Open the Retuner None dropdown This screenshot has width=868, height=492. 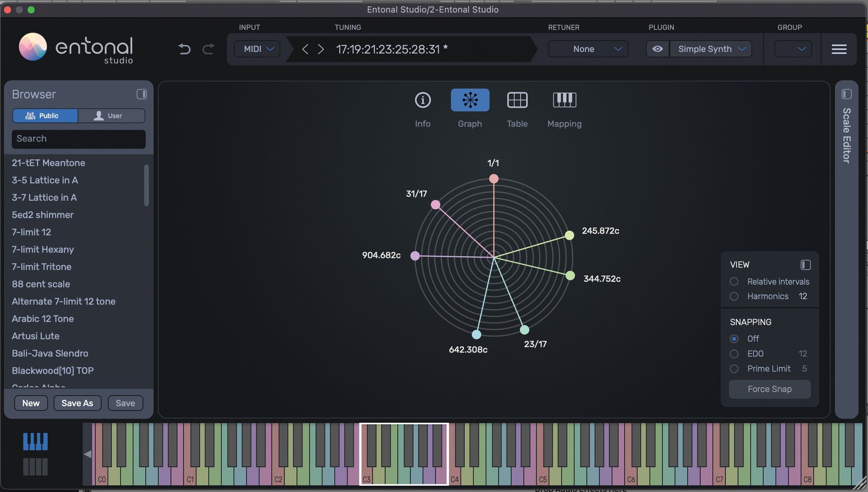point(588,49)
